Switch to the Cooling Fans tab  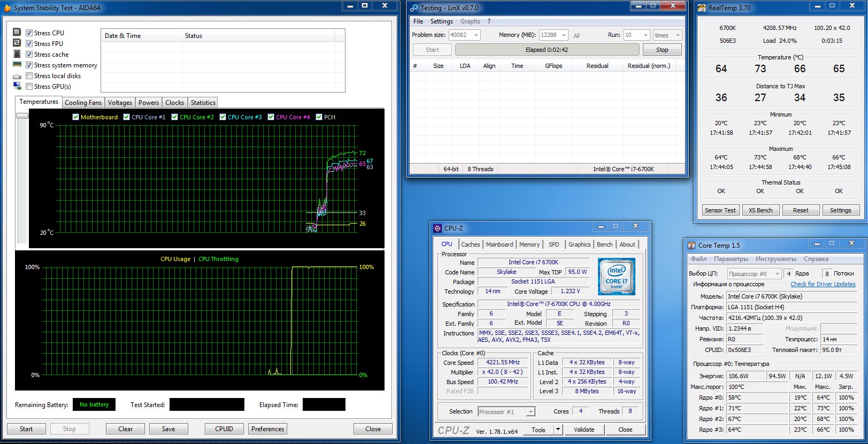point(83,103)
